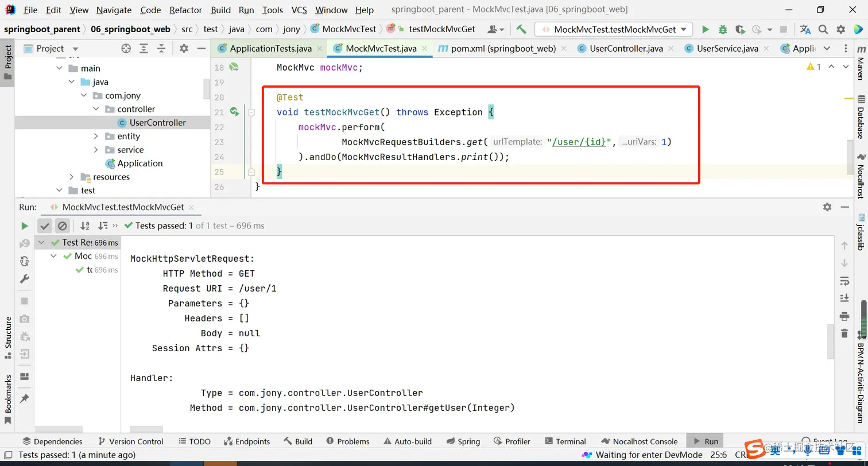Expand the resources folder
The width and height of the screenshot is (868, 466).
coord(72,177)
